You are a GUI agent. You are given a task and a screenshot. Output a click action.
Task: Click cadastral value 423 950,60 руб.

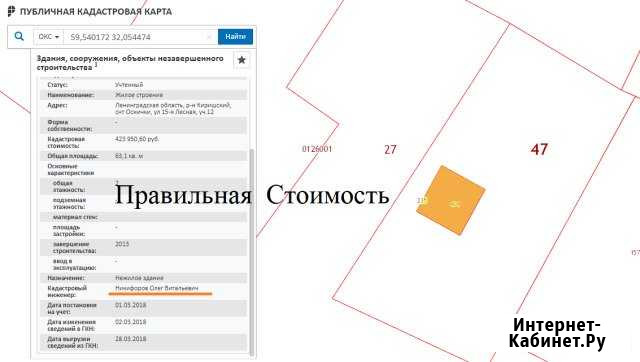click(137, 139)
